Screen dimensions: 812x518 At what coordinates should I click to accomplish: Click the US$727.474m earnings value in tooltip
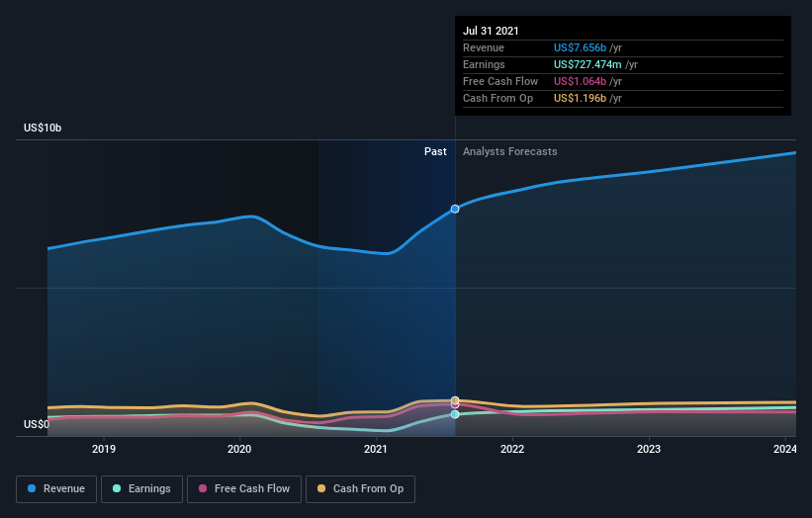(x=587, y=64)
